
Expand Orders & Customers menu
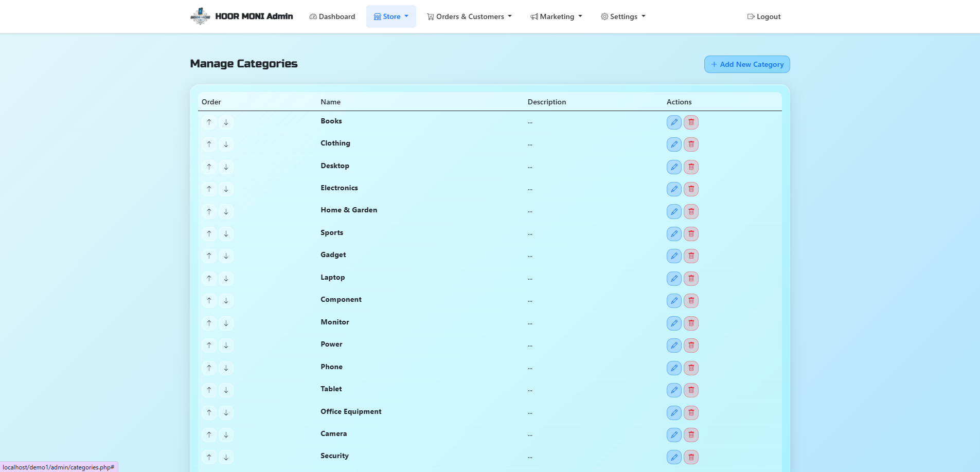pos(469,16)
